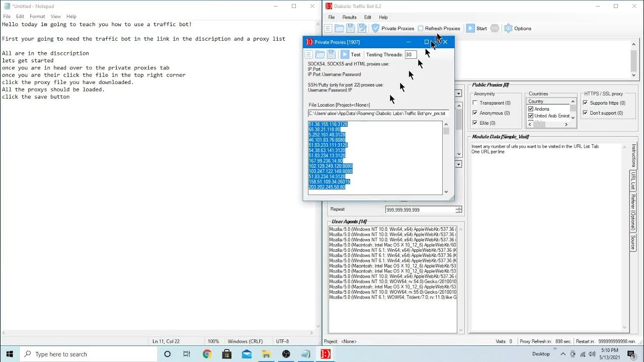Image resolution: width=644 pixels, height=362 pixels.
Task: Open the Results menu in Traffic Bot
Action: pyautogui.click(x=349, y=17)
